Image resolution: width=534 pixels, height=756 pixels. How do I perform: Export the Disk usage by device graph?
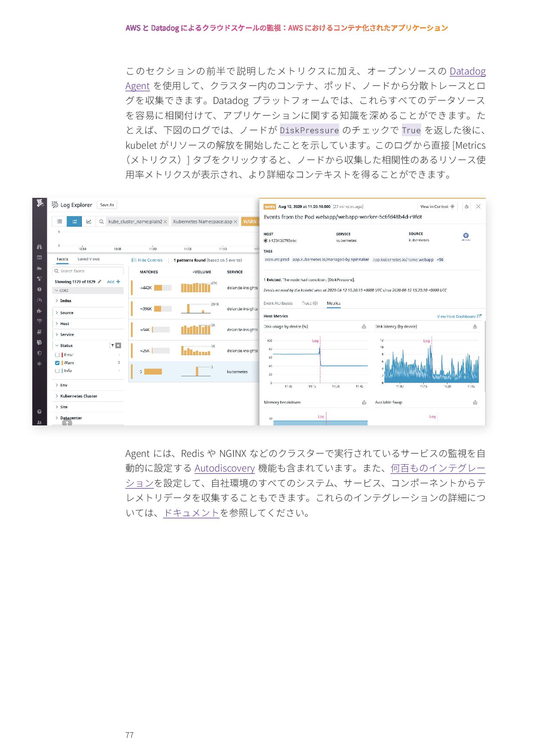click(x=364, y=326)
